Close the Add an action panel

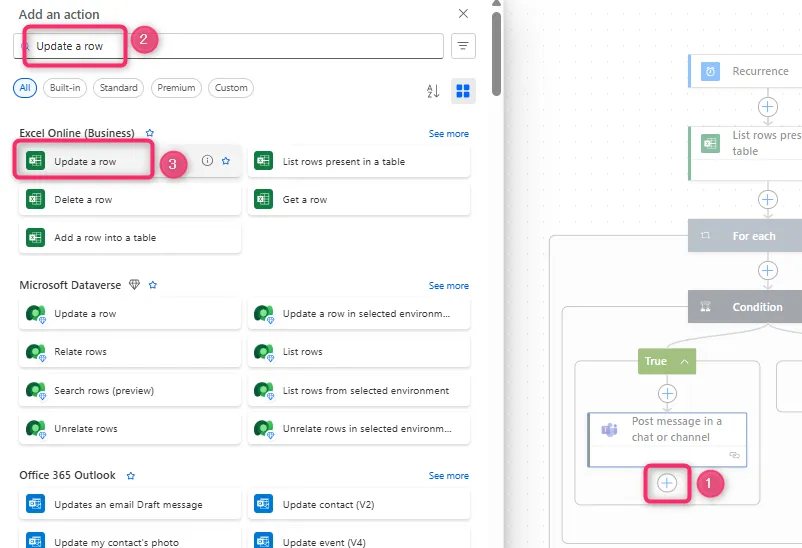(463, 14)
